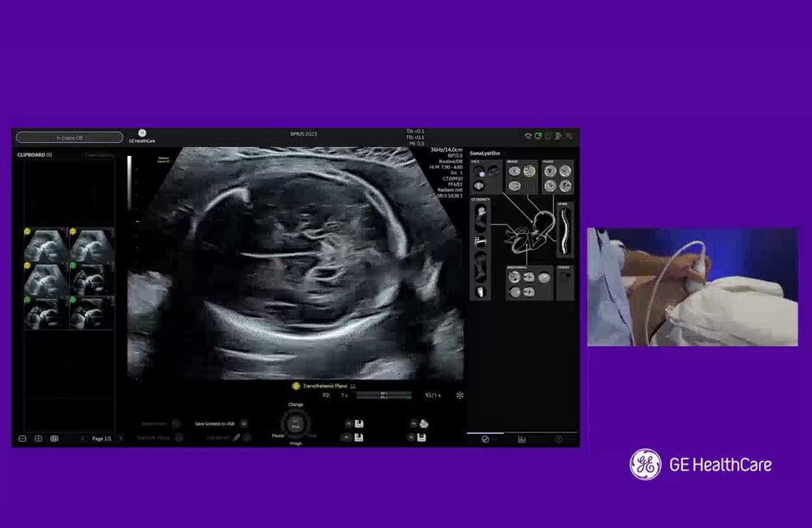
Task: Select the top-right Face plane thumbnail
Action: click(x=495, y=171)
